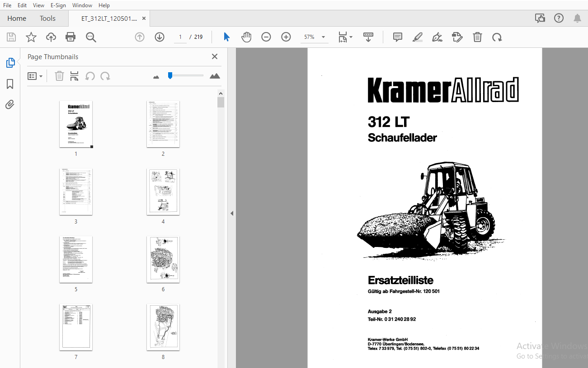588x368 pixels.
Task: Open thumbnails panel options dropdown
Action: (x=35, y=76)
